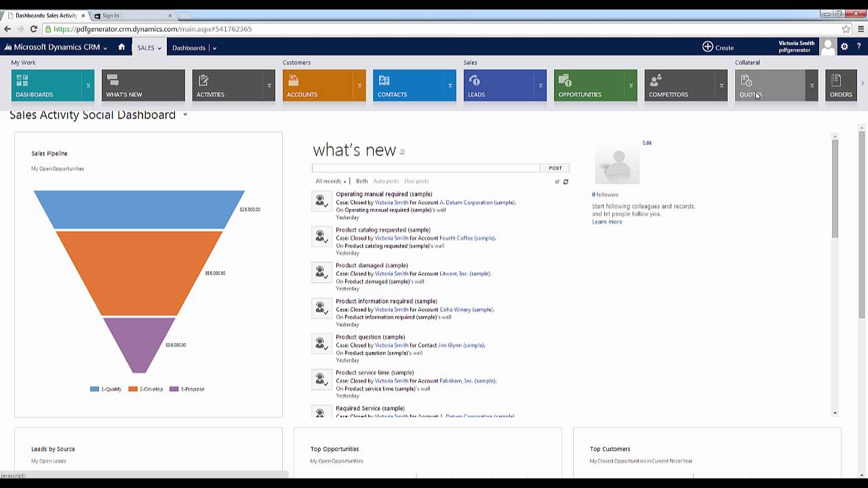This screenshot has height=488, width=868.
Task: Click the profile picture placeholder
Action: point(617,163)
